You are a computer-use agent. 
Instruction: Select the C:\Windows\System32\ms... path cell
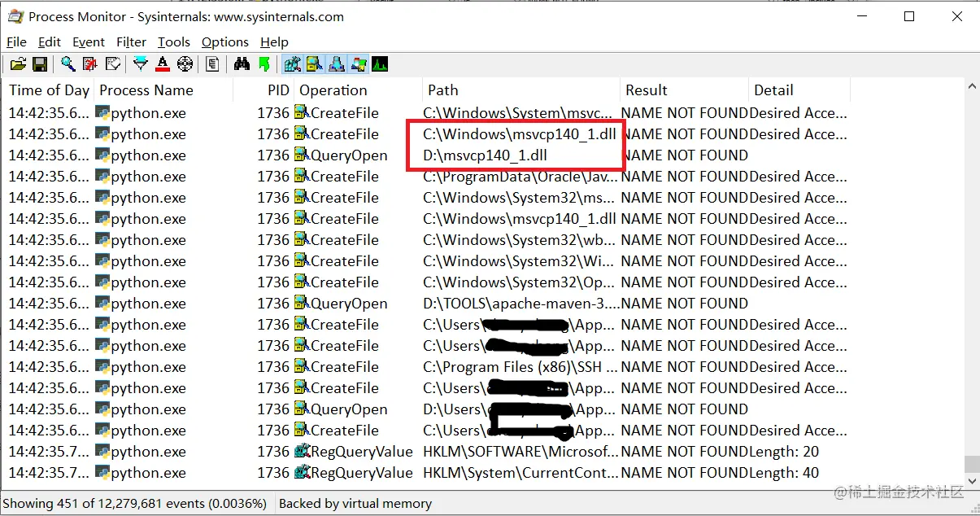pos(520,198)
